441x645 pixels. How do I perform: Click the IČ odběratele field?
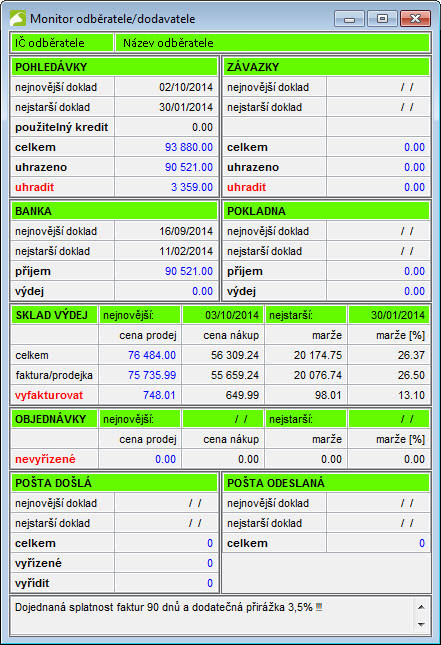(63, 43)
